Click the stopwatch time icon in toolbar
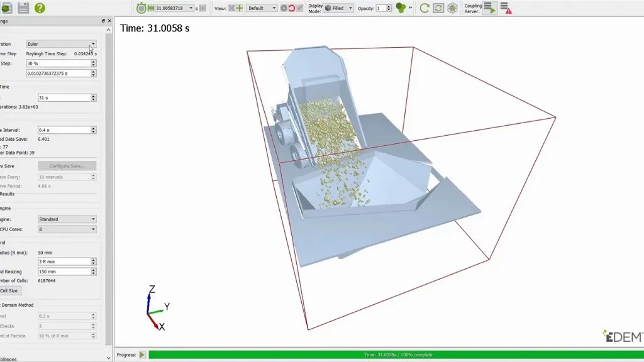 (141, 8)
